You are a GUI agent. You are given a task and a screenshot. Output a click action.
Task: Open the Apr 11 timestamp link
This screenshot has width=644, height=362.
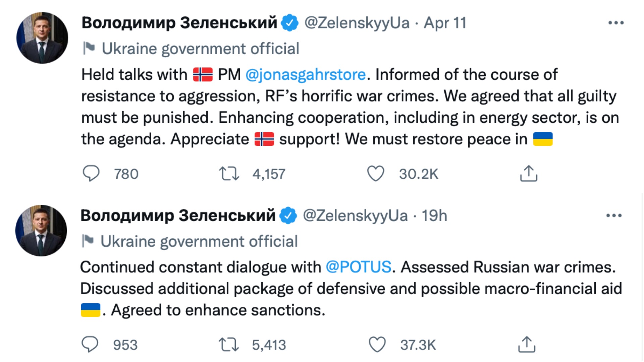(x=445, y=23)
